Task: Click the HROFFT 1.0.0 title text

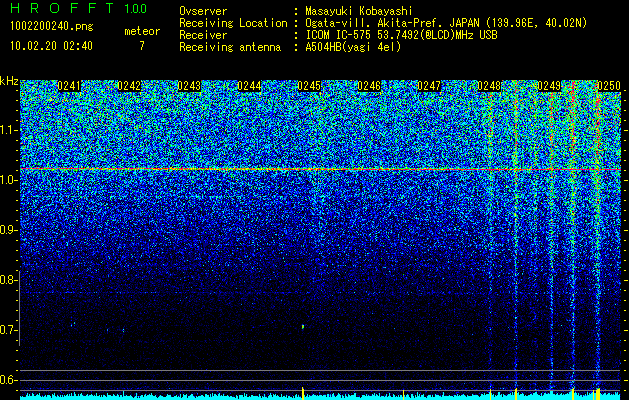Action: (78, 8)
